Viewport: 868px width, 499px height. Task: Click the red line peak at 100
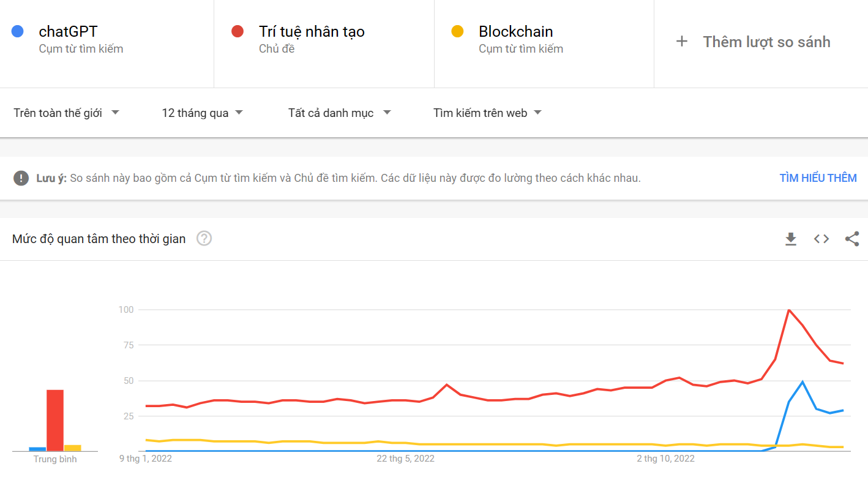(x=789, y=310)
